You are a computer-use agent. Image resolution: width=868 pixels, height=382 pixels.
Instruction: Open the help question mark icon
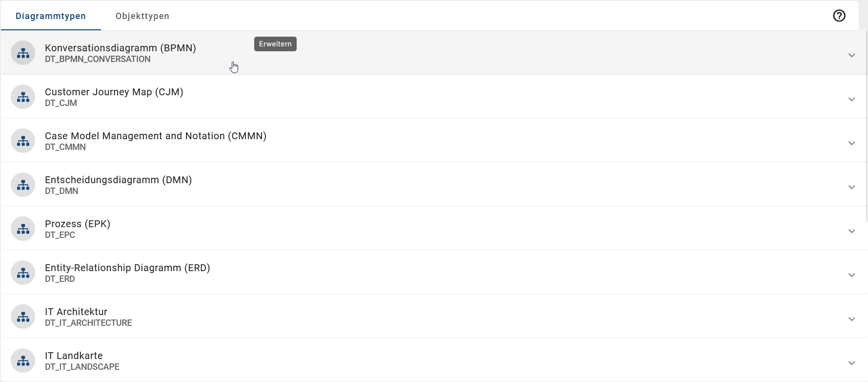(x=839, y=16)
